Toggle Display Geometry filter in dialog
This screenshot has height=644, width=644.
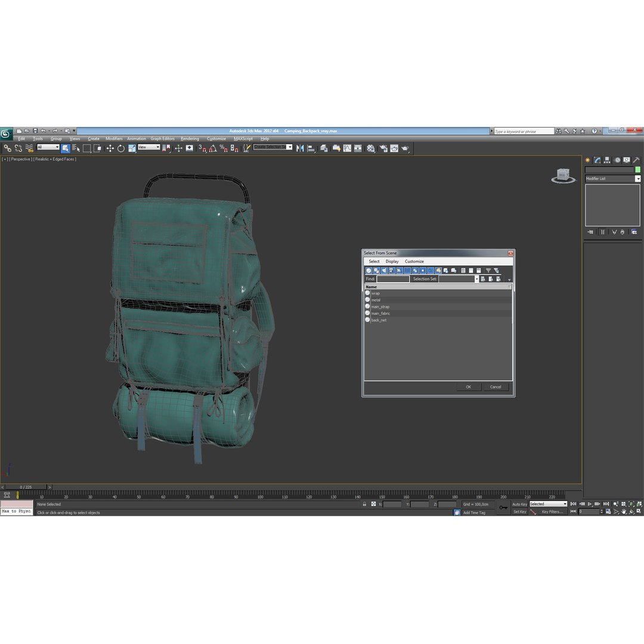(x=369, y=270)
